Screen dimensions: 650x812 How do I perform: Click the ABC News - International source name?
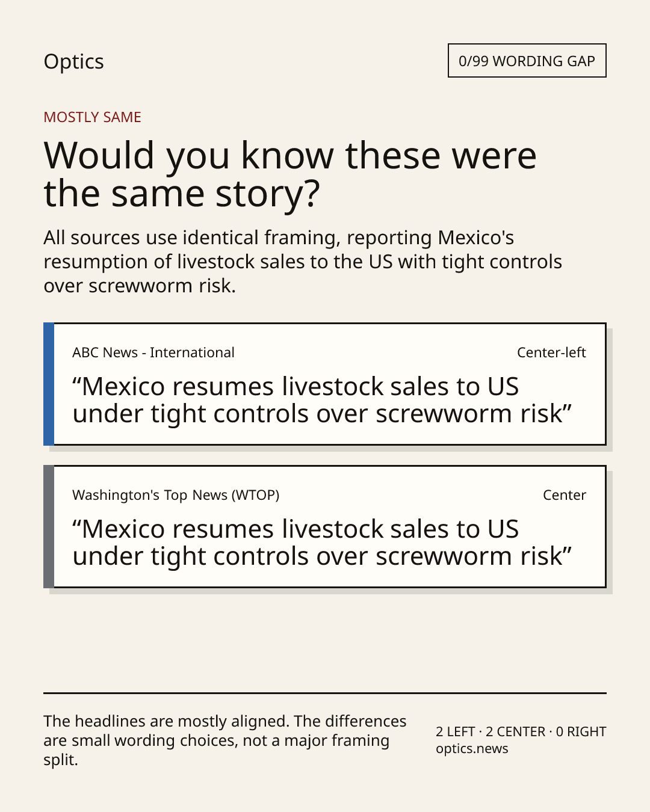[153, 352]
